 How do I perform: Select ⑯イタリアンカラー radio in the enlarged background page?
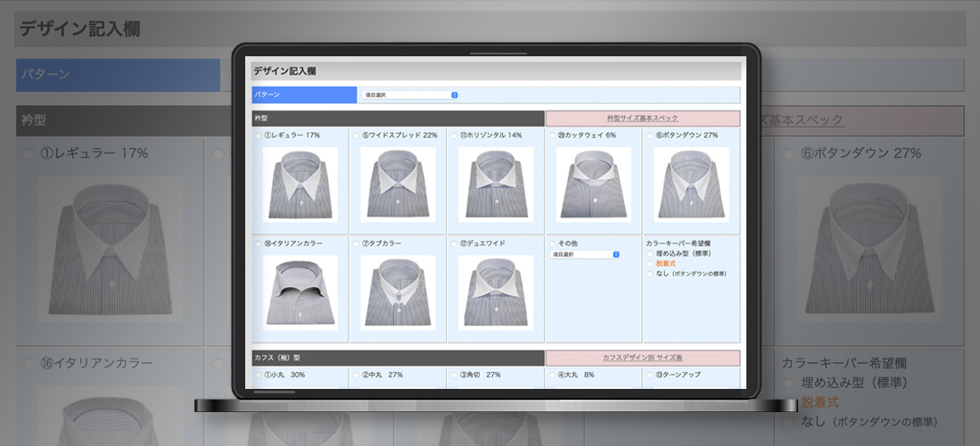(29, 363)
